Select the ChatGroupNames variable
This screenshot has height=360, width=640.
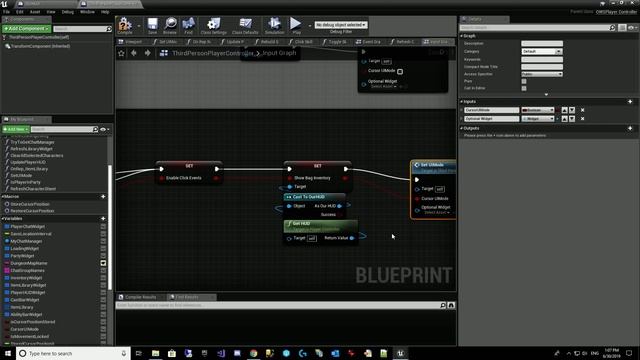[27, 271]
